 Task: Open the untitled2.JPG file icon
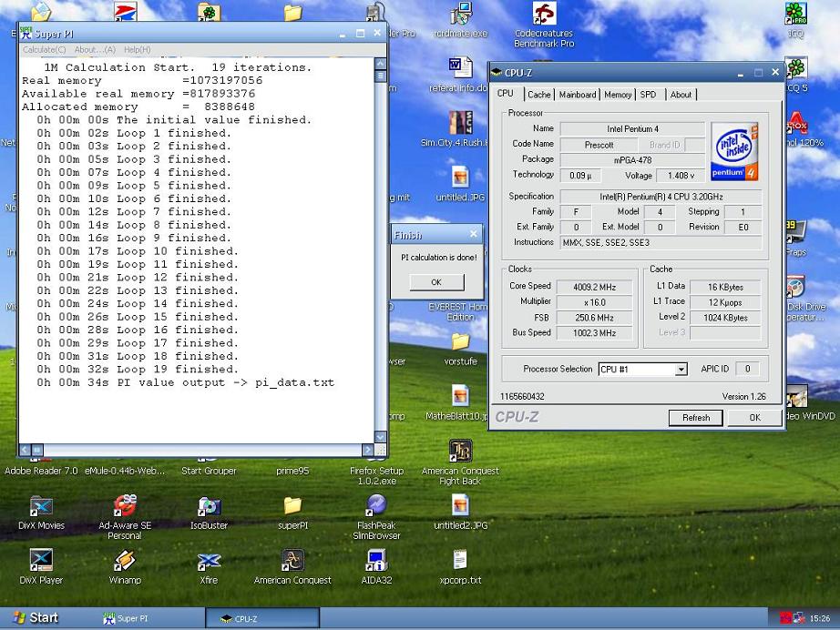pos(460,505)
